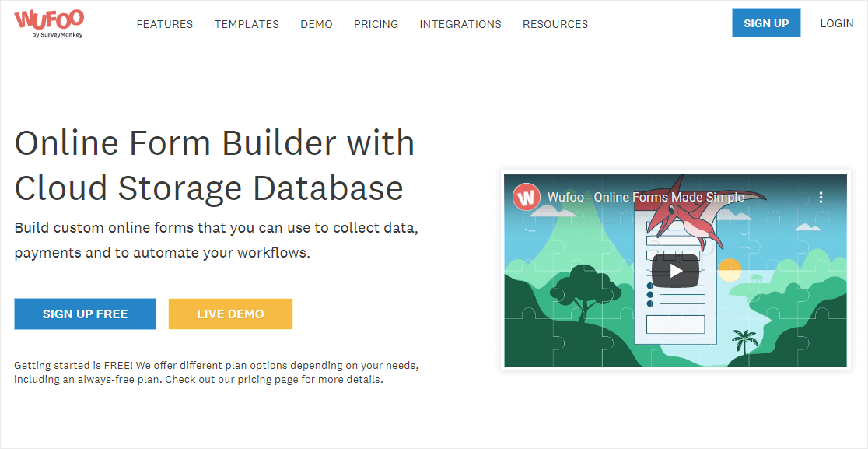Follow the pricing page link
This screenshot has height=449, width=868.
(x=268, y=381)
